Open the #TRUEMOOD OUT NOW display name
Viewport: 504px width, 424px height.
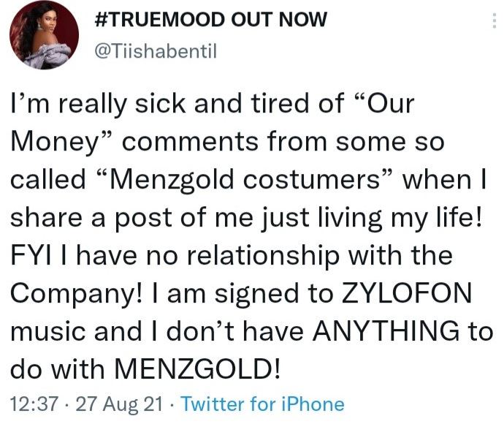coord(211,19)
